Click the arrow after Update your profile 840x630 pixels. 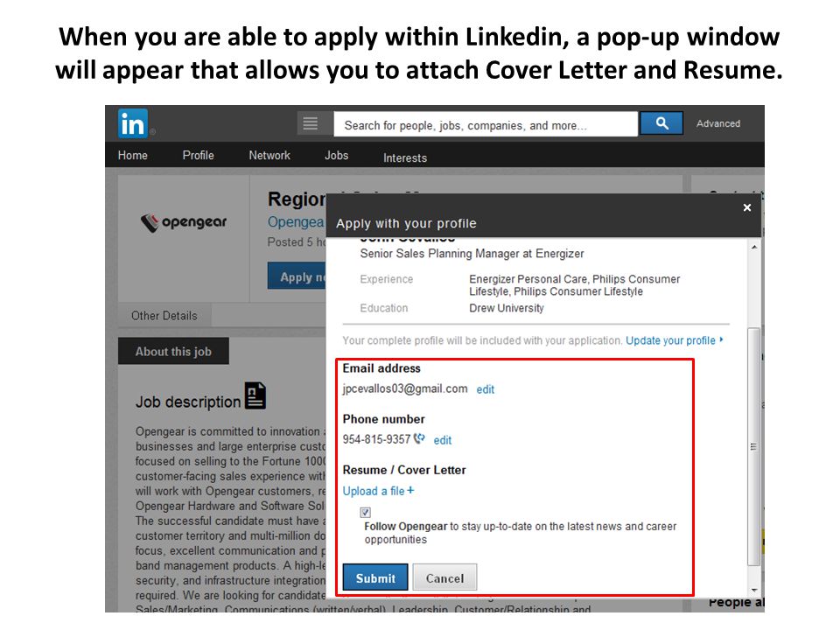(x=721, y=339)
